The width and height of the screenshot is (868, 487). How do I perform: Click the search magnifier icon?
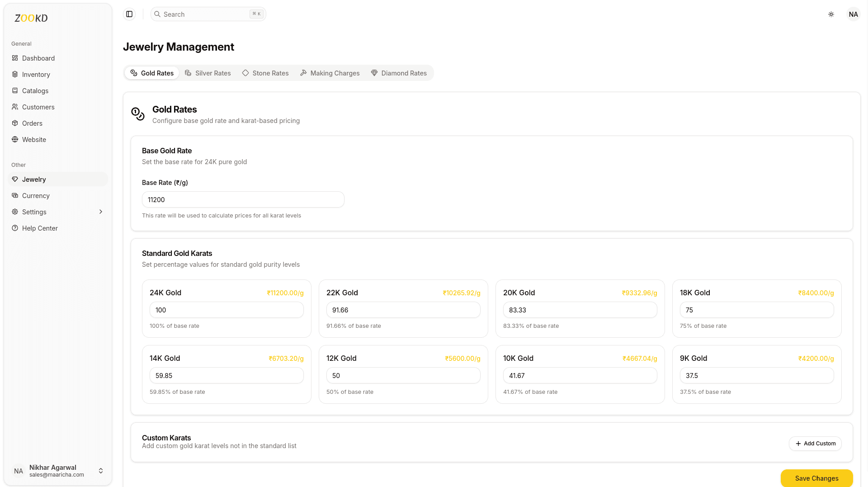[x=157, y=14]
